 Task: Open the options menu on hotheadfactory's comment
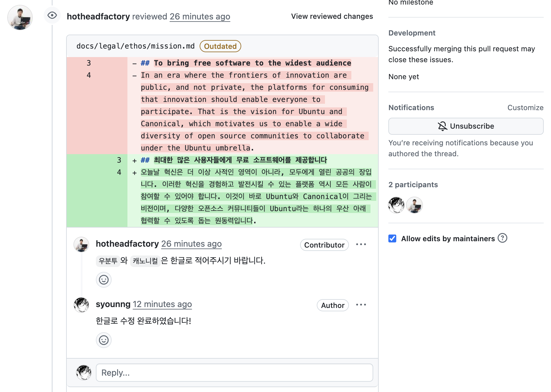[361, 244]
